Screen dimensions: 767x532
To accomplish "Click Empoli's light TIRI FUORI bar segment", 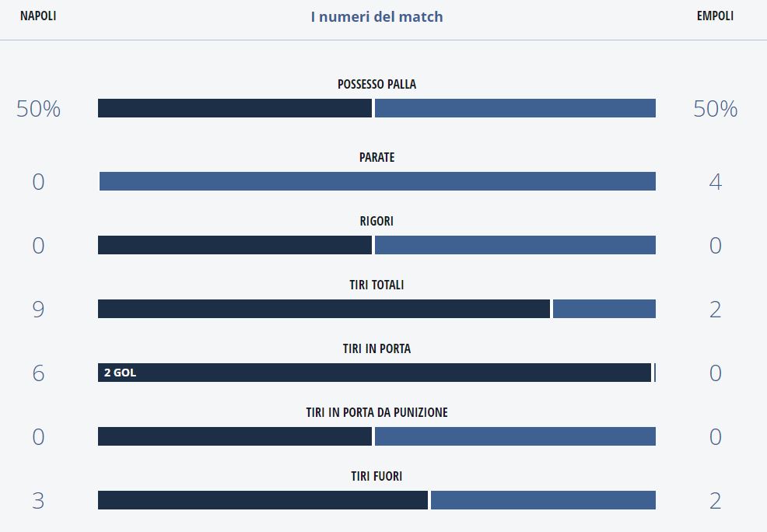I will pyautogui.click(x=543, y=500).
